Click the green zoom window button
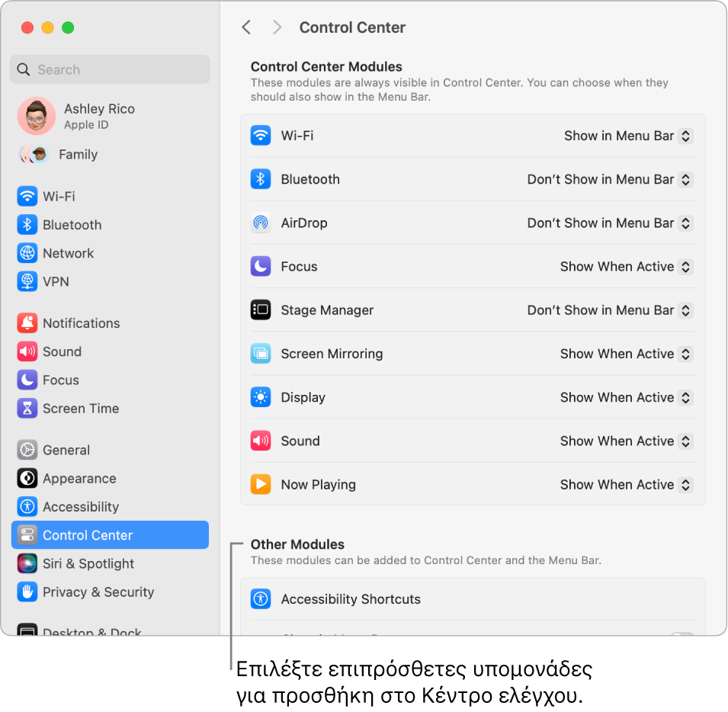Image resolution: width=728 pixels, height=712 pixels. [68, 27]
